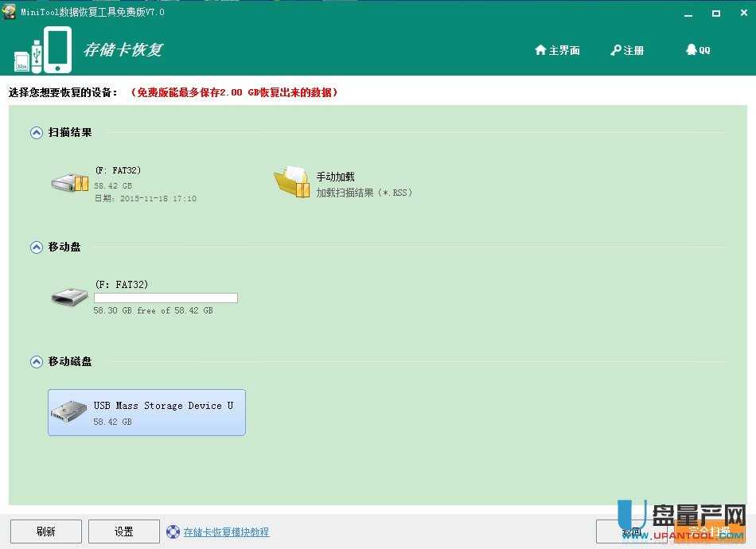Collapse the 移动磁盘 section
This screenshot has height=549, width=756.
pos(36,360)
